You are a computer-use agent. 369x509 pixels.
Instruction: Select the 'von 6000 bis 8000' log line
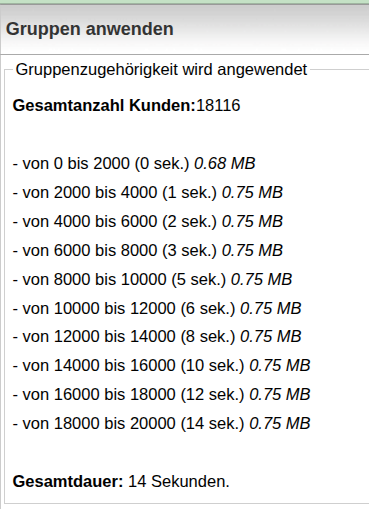coord(148,251)
